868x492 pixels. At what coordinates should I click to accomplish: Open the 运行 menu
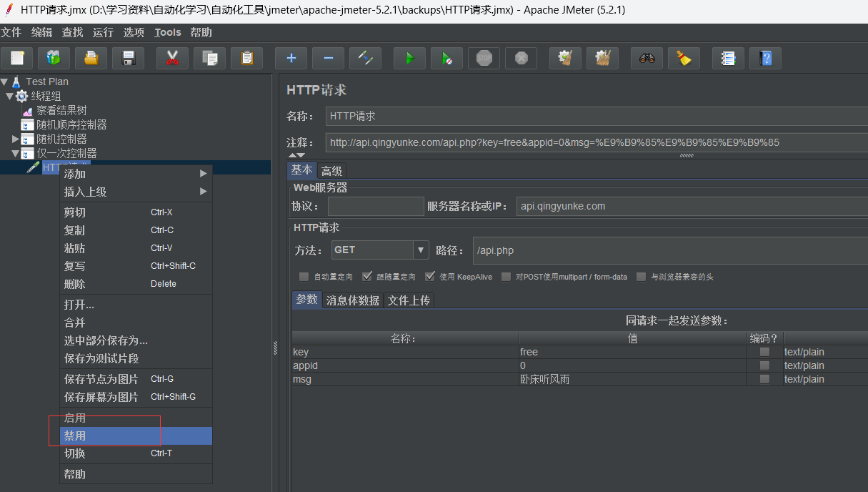pos(103,32)
